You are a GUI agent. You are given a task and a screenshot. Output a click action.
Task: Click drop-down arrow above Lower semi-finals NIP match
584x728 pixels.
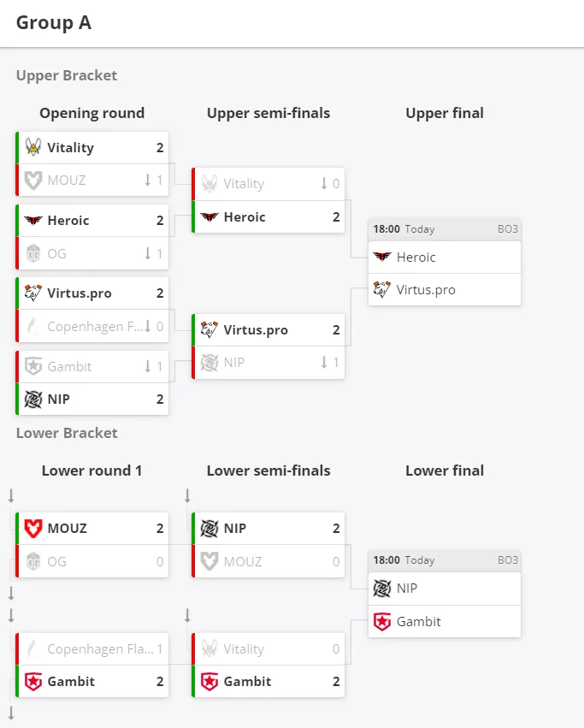(x=187, y=495)
